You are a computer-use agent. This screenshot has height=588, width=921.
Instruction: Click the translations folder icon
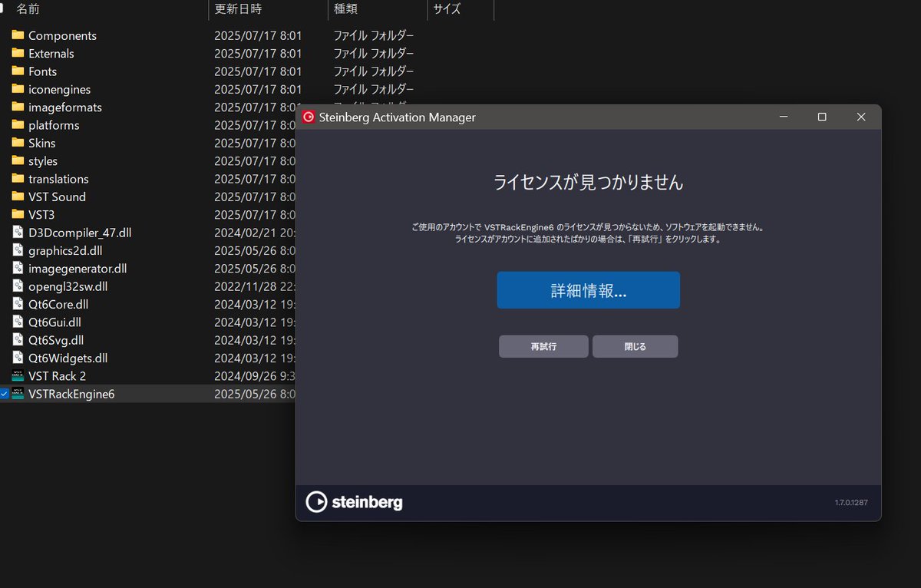point(18,179)
